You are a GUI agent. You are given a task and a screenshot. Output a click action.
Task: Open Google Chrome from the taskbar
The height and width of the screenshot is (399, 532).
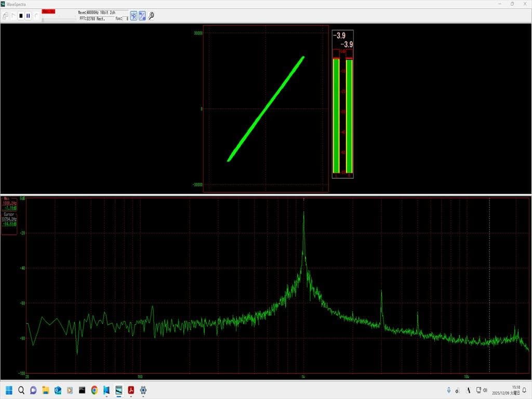pos(94,390)
